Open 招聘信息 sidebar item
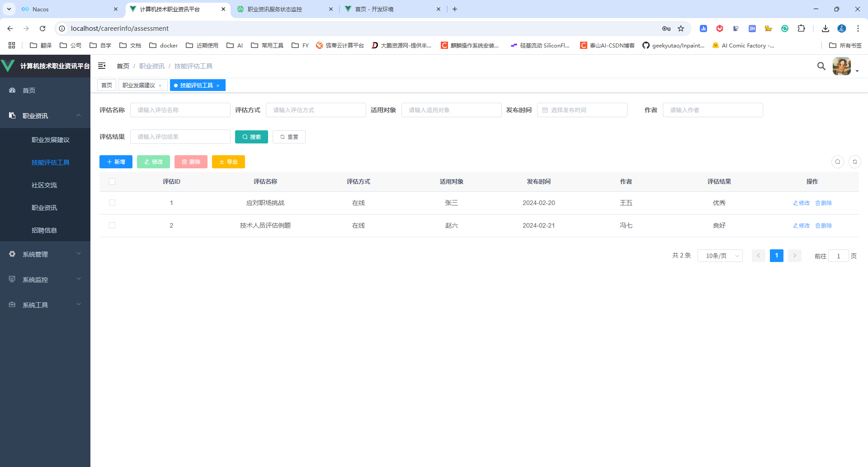This screenshot has width=868, height=467. [x=45, y=230]
